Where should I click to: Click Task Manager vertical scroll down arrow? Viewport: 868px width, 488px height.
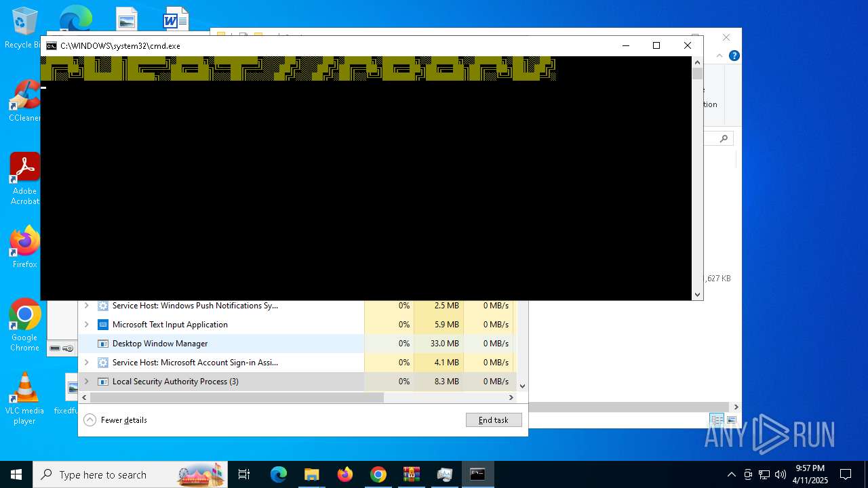[x=522, y=386]
